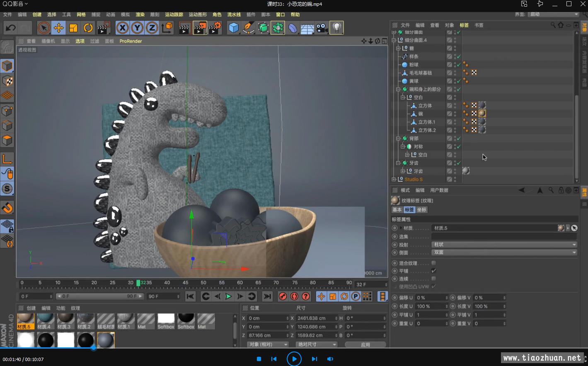Open the 绝对尺寸 dropdown
Viewport: 588px width, 366px height.
point(317,344)
